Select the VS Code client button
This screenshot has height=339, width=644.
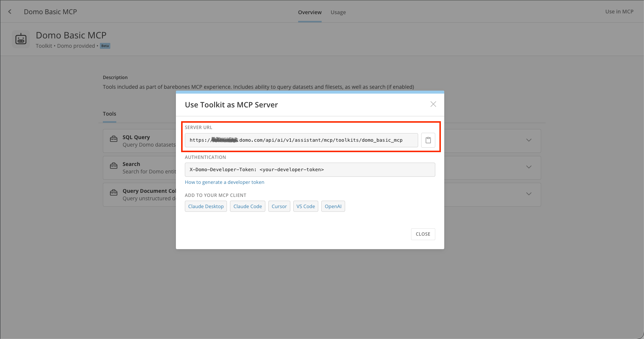(306, 206)
